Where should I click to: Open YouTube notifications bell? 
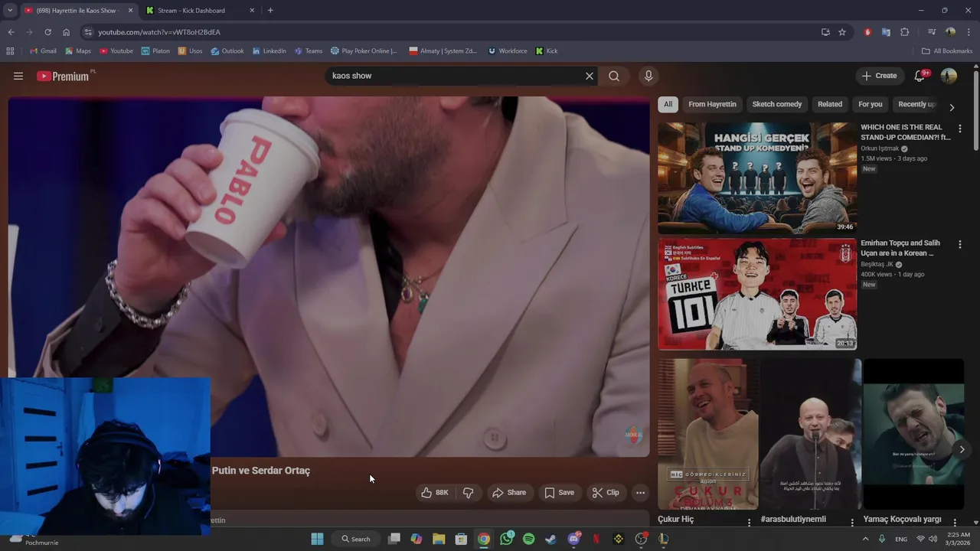(920, 75)
